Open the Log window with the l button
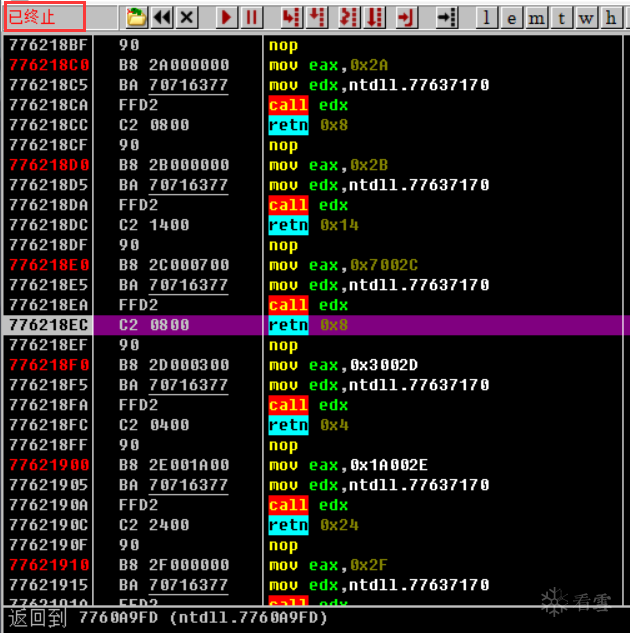 tap(486, 18)
